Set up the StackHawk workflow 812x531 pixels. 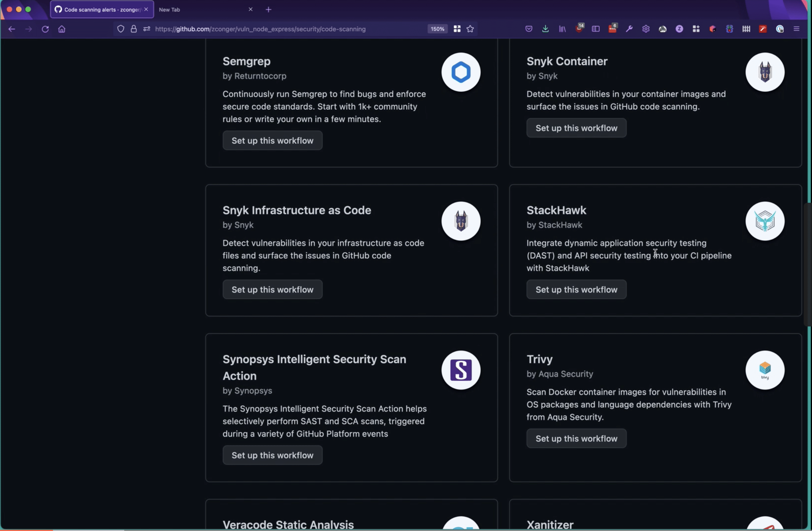(576, 289)
